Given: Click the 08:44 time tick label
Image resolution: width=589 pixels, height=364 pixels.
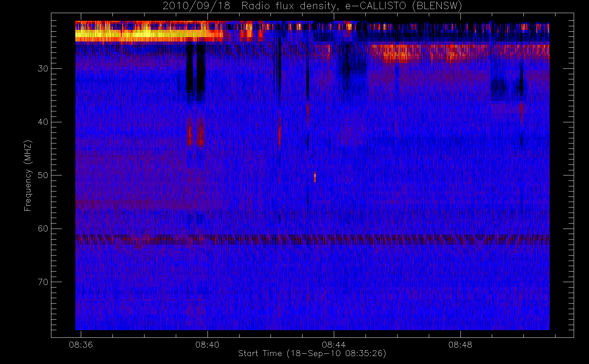Looking at the screenshot, I should coord(333,344).
